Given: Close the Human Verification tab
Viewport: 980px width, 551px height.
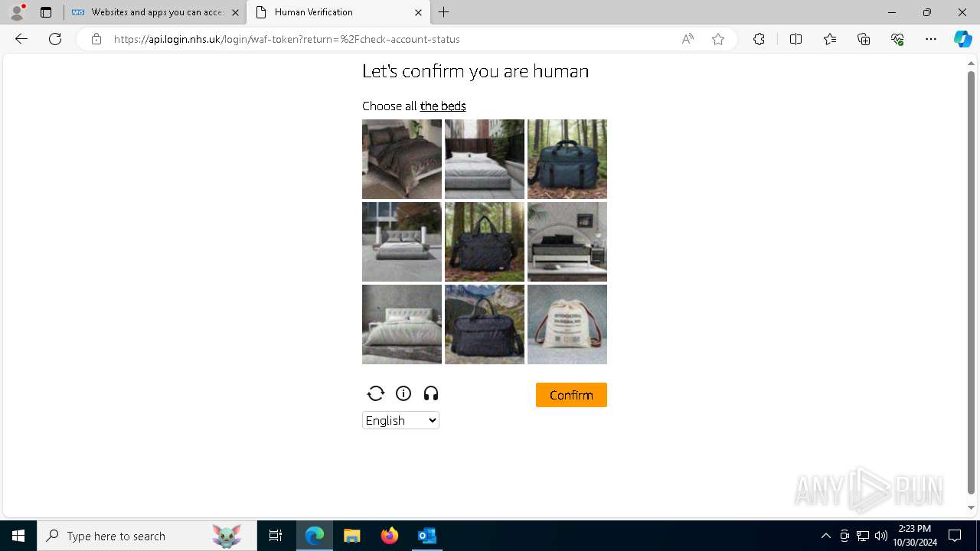Looking at the screenshot, I should coord(418,12).
